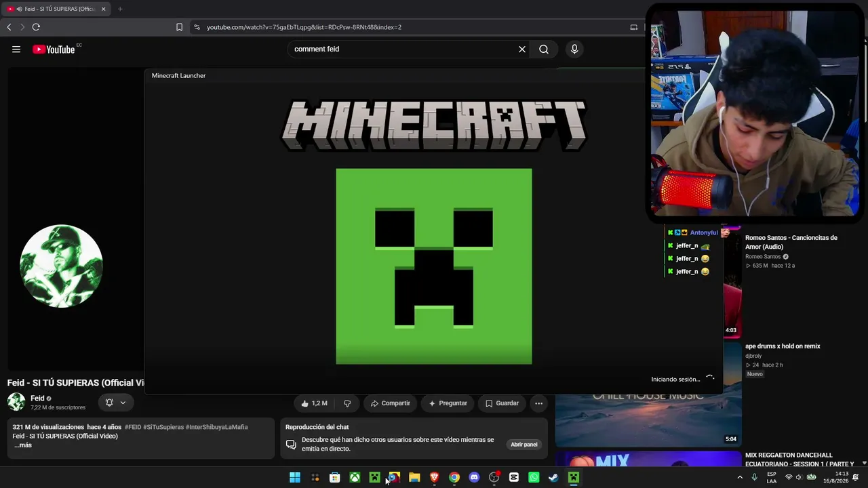Expand the notification bell dropdown for Feid
Image resolution: width=868 pixels, height=488 pixels.
click(115, 403)
